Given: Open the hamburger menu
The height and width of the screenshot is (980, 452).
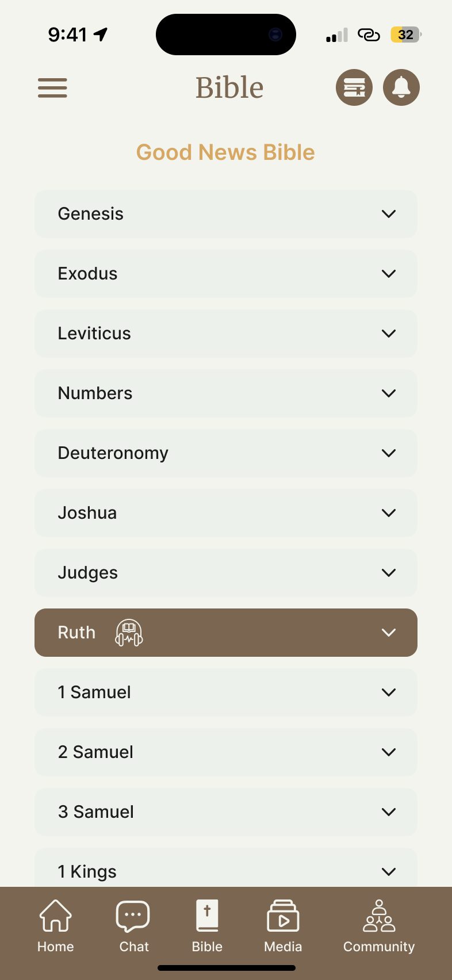Looking at the screenshot, I should [x=52, y=88].
